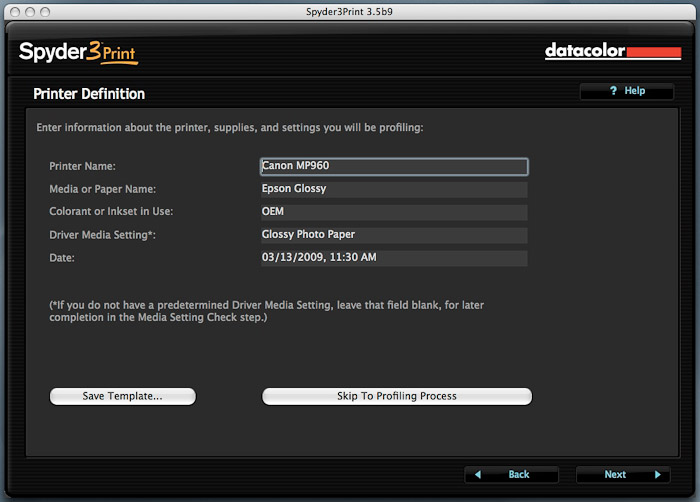
Task: Click the Printer Name label
Action: 83,166
